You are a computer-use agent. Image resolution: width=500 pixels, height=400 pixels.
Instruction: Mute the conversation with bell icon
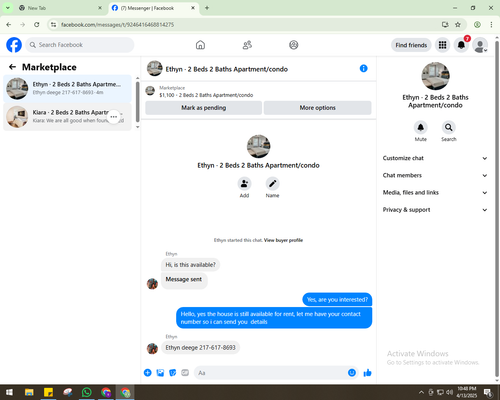[421, 127]
